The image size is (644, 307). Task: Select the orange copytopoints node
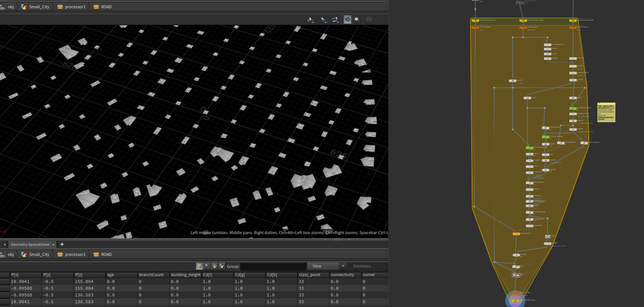click(516, 234)
